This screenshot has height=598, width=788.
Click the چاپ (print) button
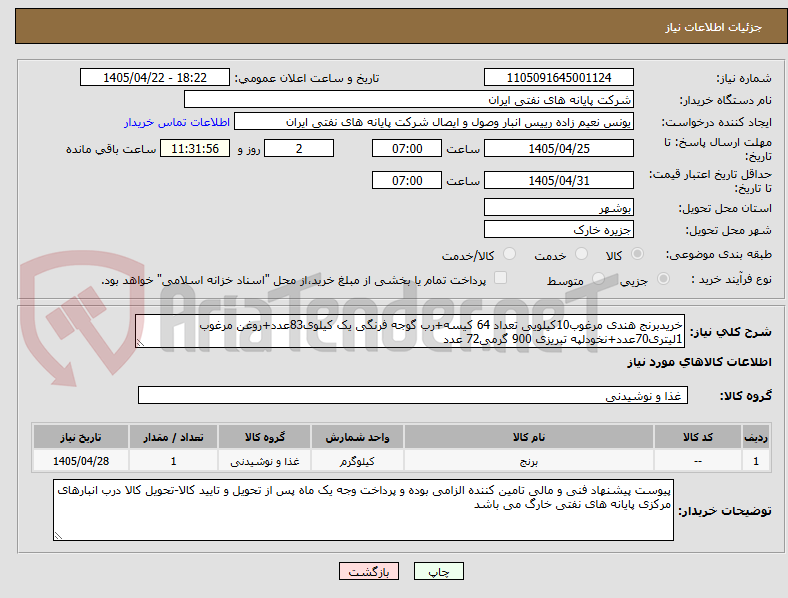click(438, 571)
